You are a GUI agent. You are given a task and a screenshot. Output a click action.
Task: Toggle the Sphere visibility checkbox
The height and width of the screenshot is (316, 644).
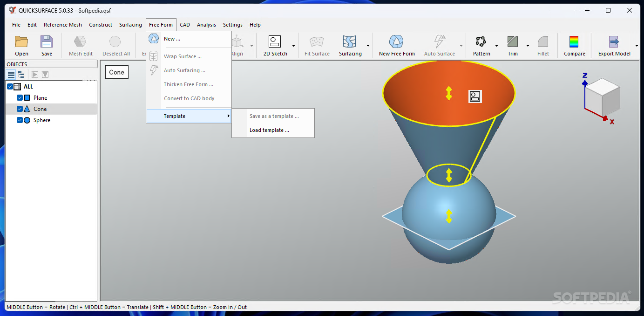pyautogui.click(x=20, y=120)
